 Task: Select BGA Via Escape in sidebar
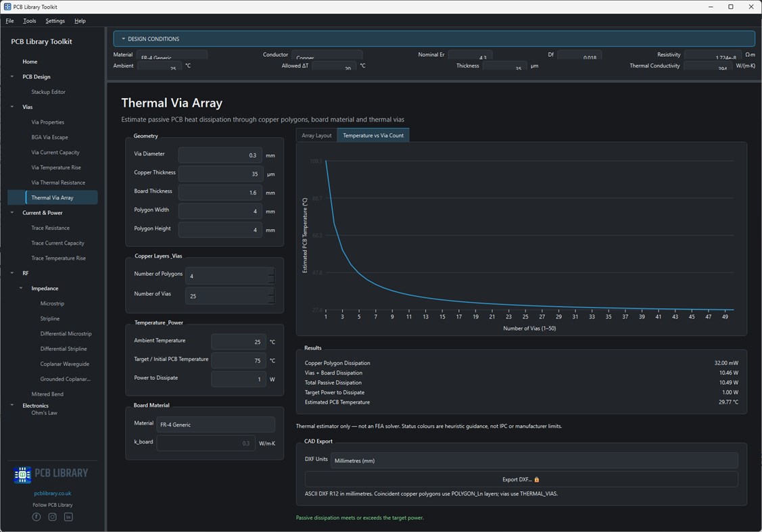click(x=49, y=137)
